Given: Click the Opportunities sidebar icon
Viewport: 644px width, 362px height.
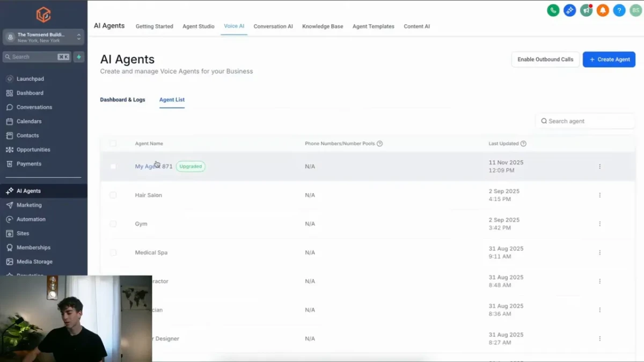Looking at the screenshot, I should 10,150.
